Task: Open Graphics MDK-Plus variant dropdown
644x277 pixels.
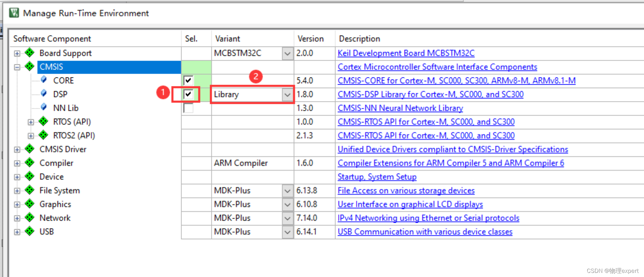Action: (287, 205)
